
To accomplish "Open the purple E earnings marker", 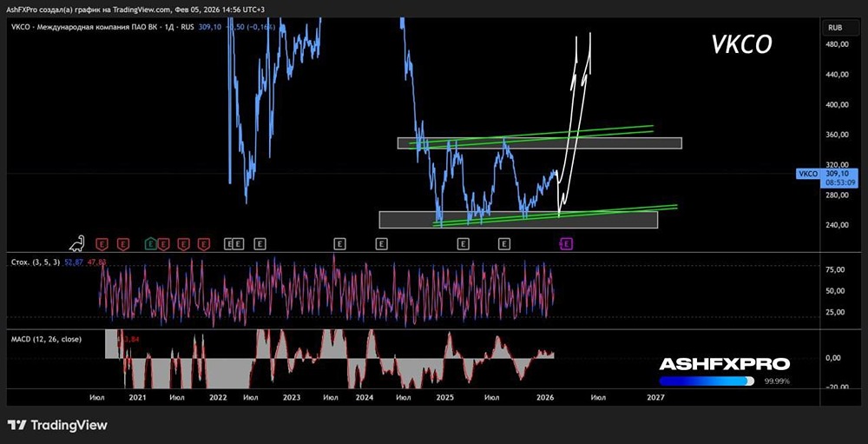I will point(566,243).
